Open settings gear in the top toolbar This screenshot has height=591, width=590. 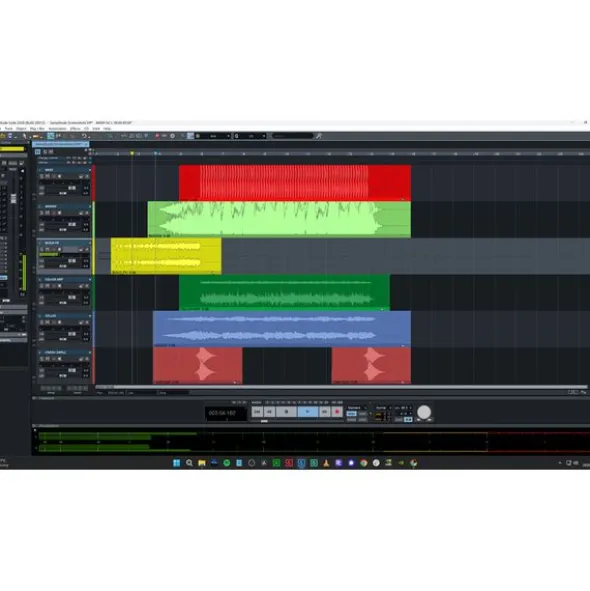172,136
